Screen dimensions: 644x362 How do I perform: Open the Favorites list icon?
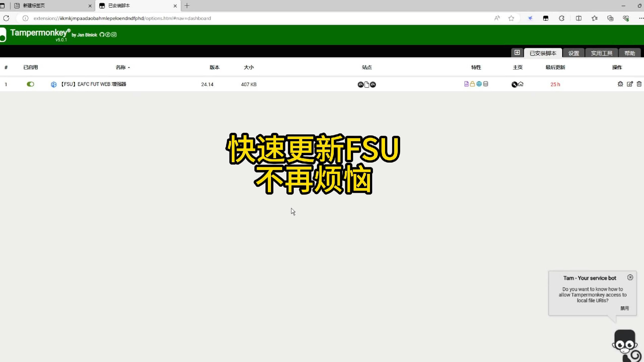point(594,18)
